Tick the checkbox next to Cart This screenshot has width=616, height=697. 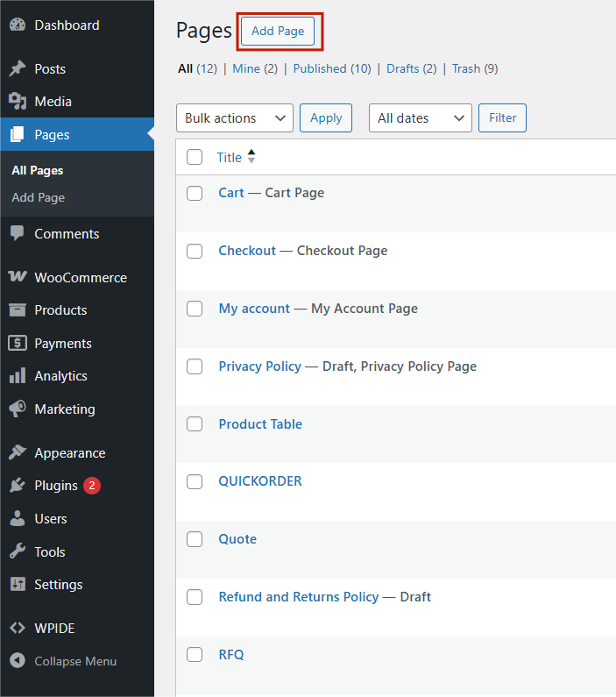pos(195,193)
